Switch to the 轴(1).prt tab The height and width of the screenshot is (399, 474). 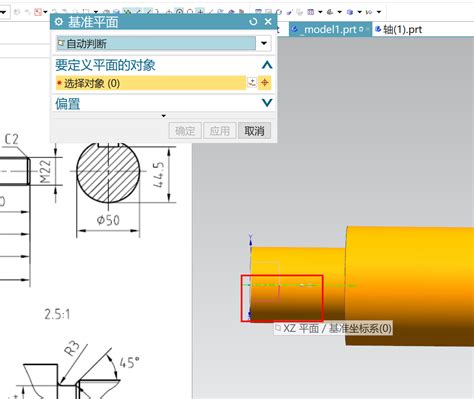click(x=399, y=29)
